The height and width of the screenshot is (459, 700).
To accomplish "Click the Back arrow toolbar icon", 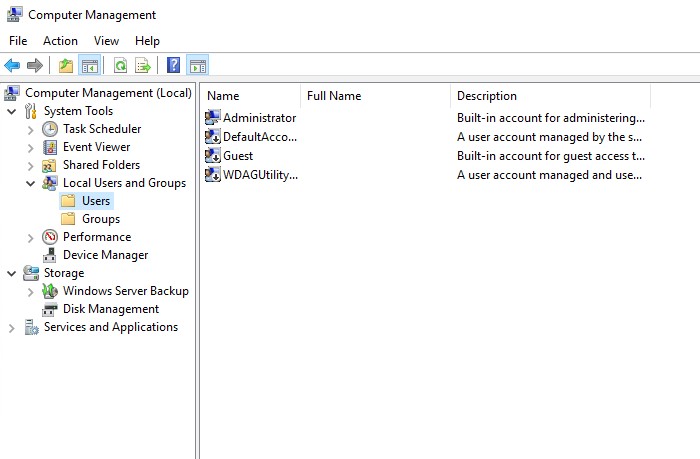I will [12, 66].
